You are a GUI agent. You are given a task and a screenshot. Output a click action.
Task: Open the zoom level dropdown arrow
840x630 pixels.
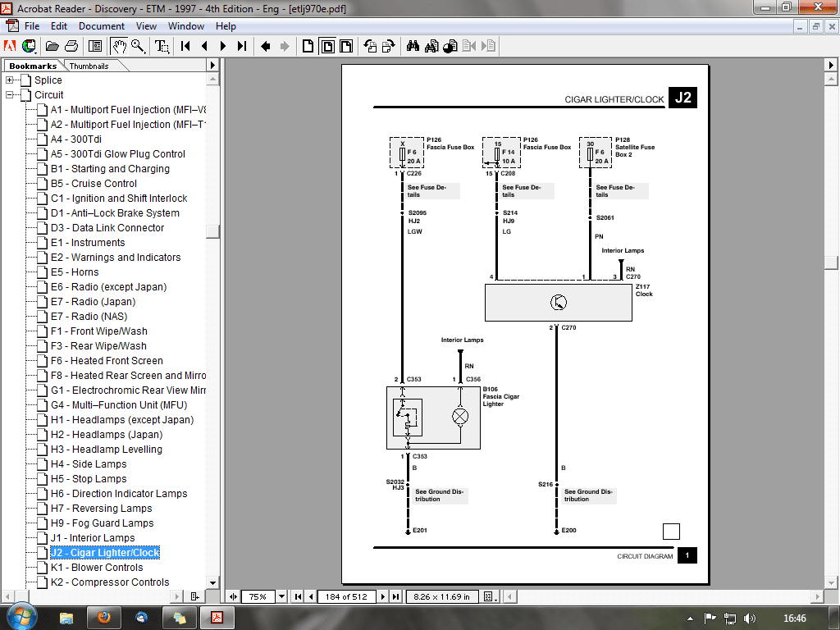pyautogui.click(x=281, y=596)
